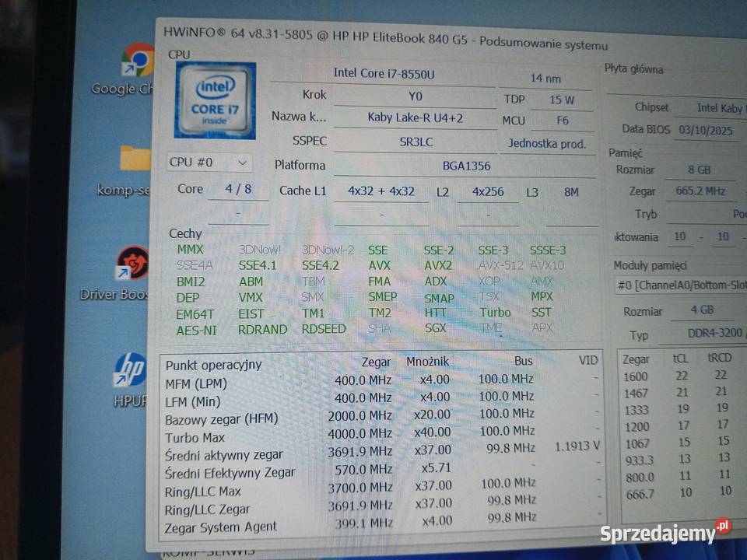Viewport: 747px width, 560px height.
Task: Click the BGA1356 platform value
Action: 466,166
